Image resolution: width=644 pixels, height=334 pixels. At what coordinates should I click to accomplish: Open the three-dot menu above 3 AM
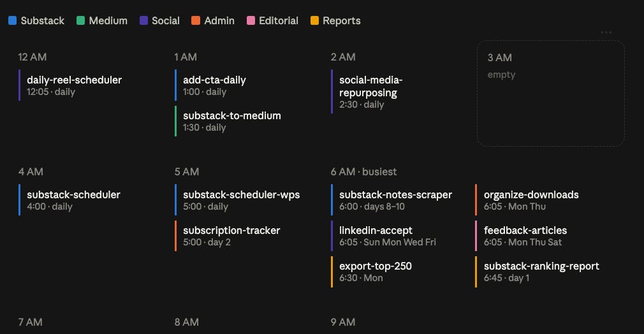pyautogui.click(x=606, y=32)
